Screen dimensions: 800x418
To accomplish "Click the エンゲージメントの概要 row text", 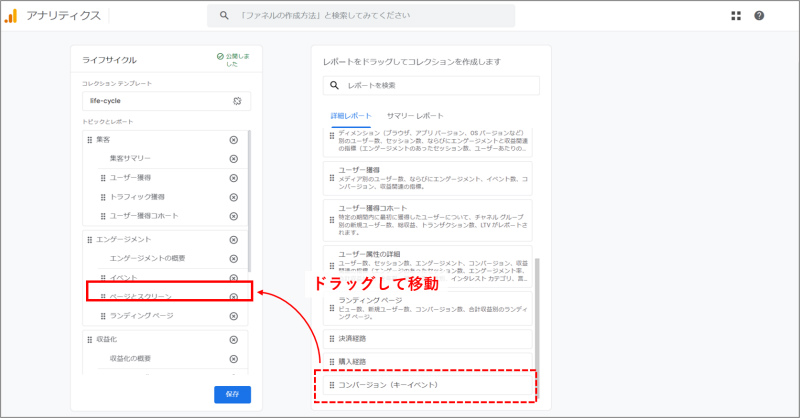I will click(x=147, y=259).
